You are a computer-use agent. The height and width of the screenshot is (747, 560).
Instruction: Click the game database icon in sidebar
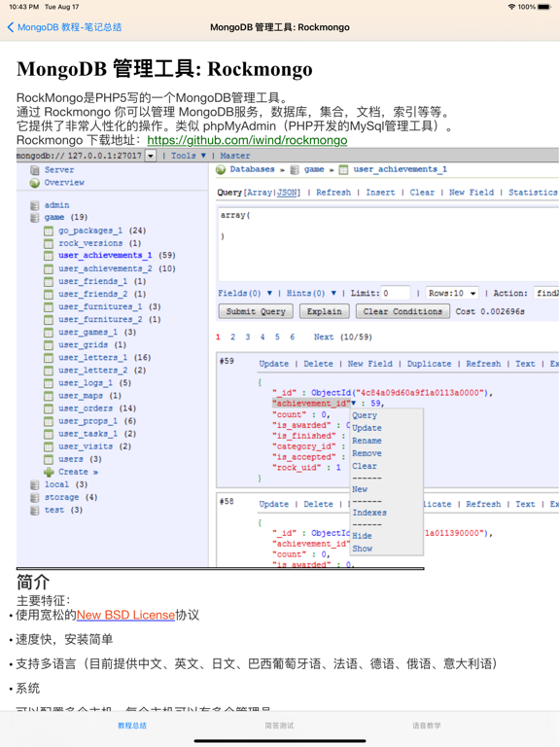[x=34, y=218]
